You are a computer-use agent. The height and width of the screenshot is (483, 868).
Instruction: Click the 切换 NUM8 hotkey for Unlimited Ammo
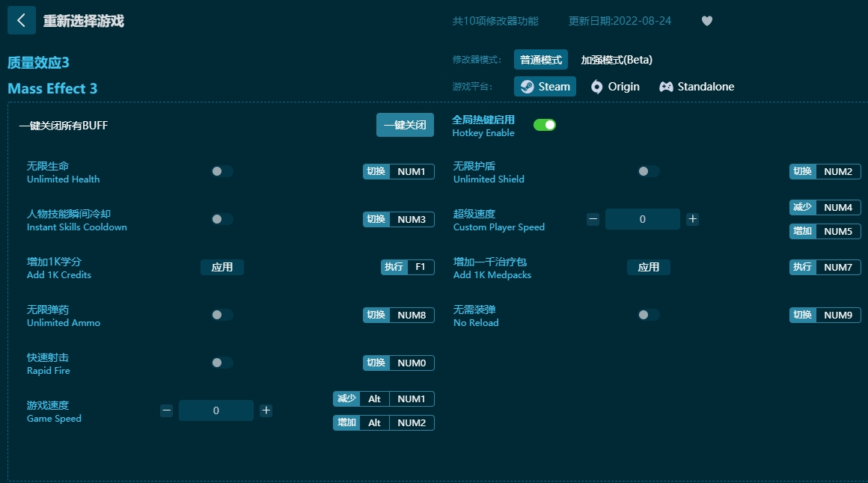coord(399,315)
